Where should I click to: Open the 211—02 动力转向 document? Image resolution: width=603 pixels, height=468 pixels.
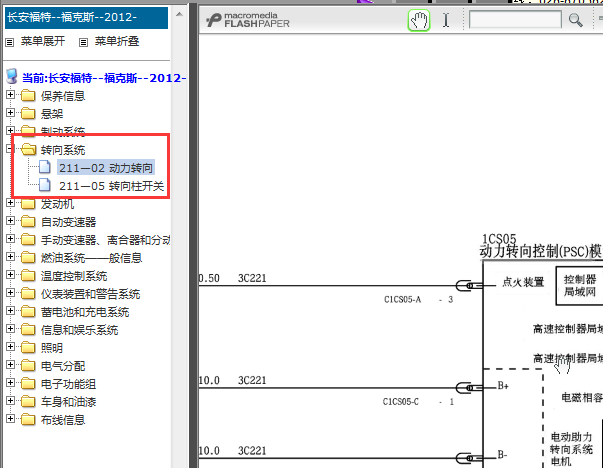(106, 168)
